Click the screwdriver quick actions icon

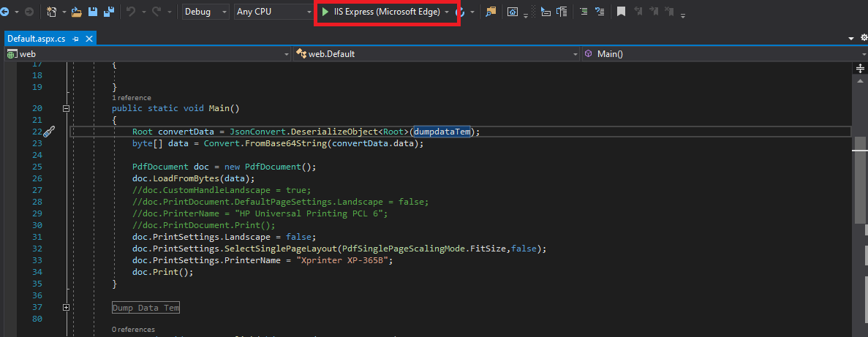point(49,131)
